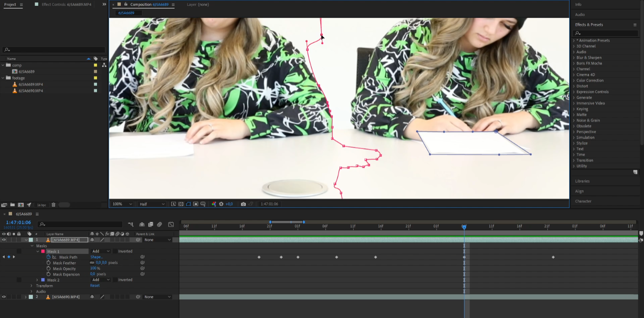Show hidden panel tabs with double chevron
Screen dimensions: 644x318
(104, 5)
